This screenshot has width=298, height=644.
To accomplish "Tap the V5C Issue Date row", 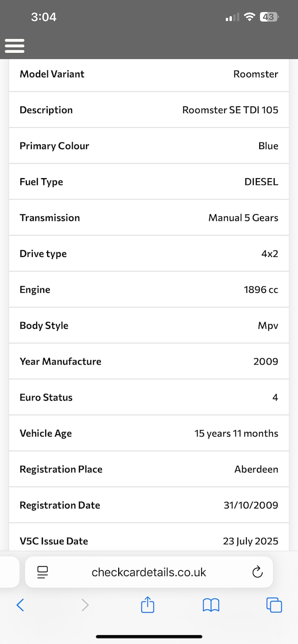I will coord(149,540).
